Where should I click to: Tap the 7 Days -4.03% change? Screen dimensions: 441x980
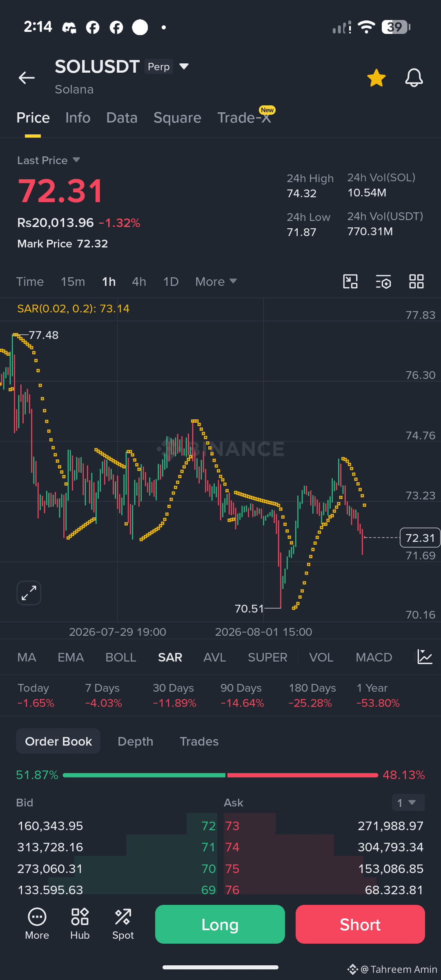(104, 695)
